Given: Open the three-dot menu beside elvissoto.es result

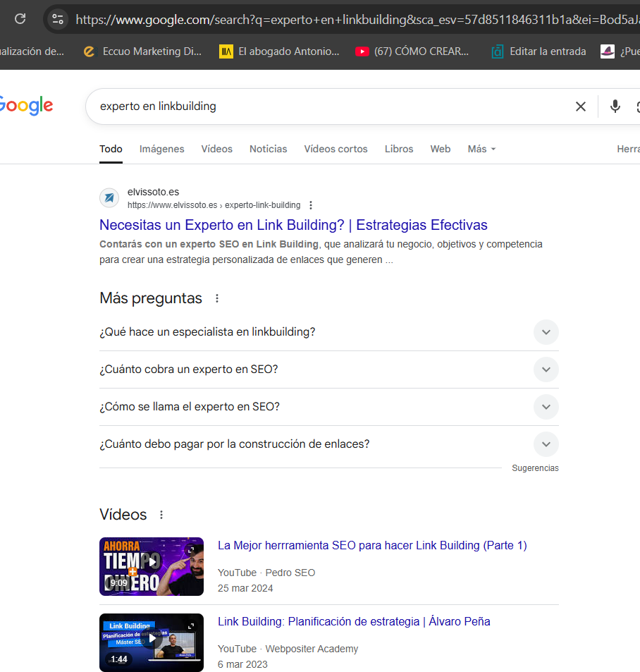Looking at the screenshot, I should pos(311,205).
